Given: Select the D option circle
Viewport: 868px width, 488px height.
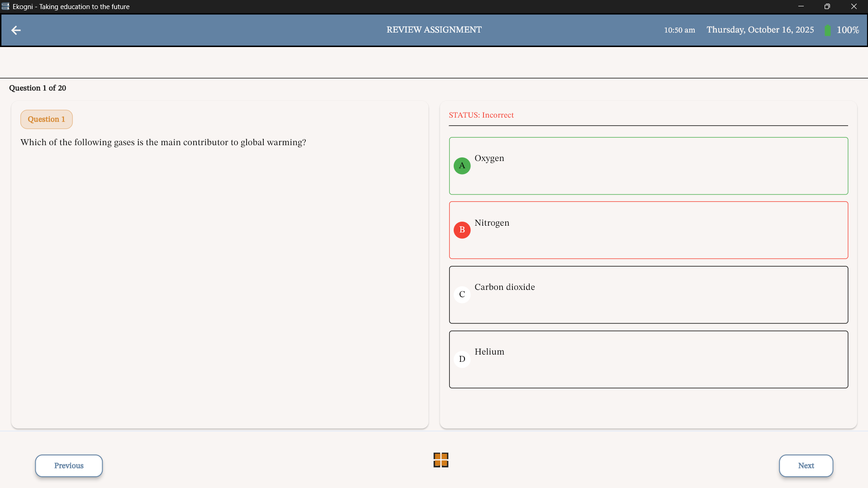Looking at the screenshot, I should tap(462, 359).
